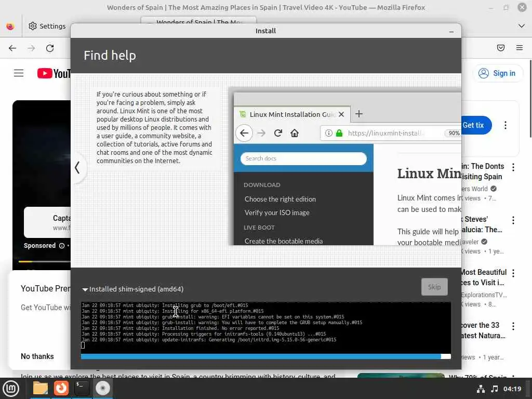This screenshot has width=532, height=399.
Task: Open options for 'The Donts' video
Action: tap(513, 167)
